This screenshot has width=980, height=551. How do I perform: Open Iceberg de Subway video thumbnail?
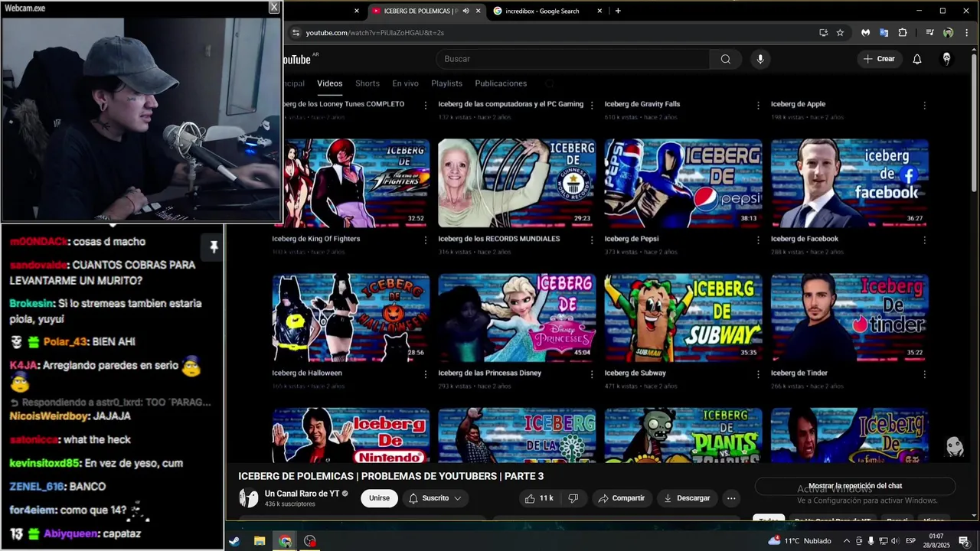click(x=683, y=318)
